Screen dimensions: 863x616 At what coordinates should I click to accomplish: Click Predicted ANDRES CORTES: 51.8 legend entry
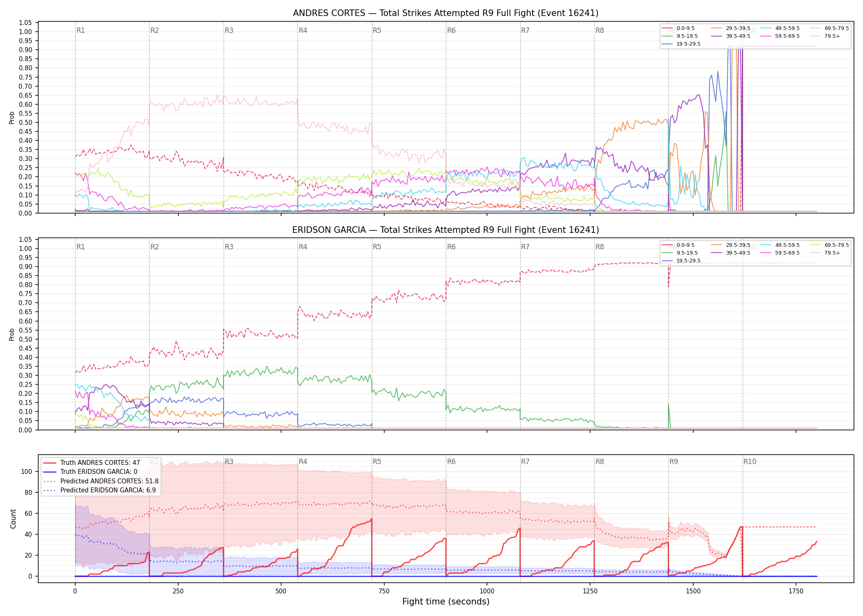(x=101, y=481)
